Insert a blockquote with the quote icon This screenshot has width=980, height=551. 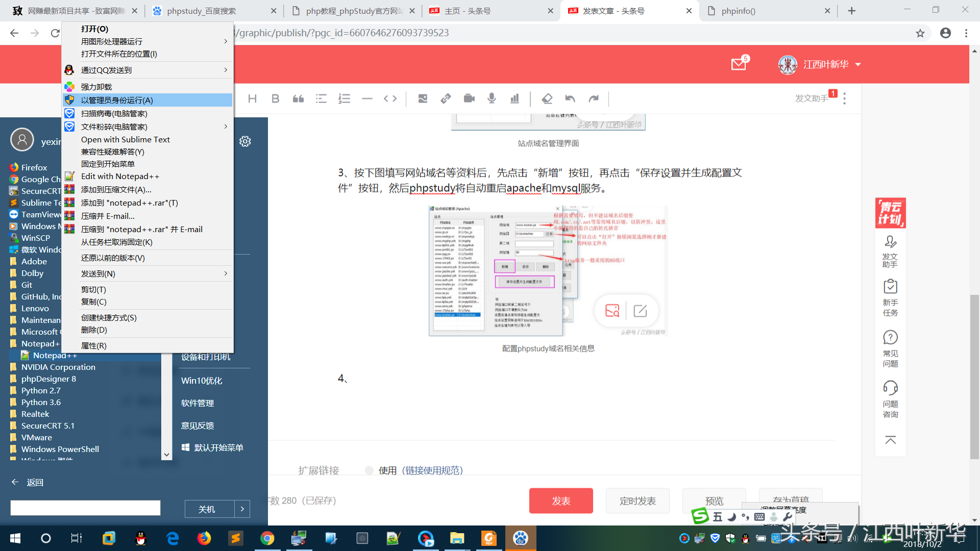tap(298, 98)
